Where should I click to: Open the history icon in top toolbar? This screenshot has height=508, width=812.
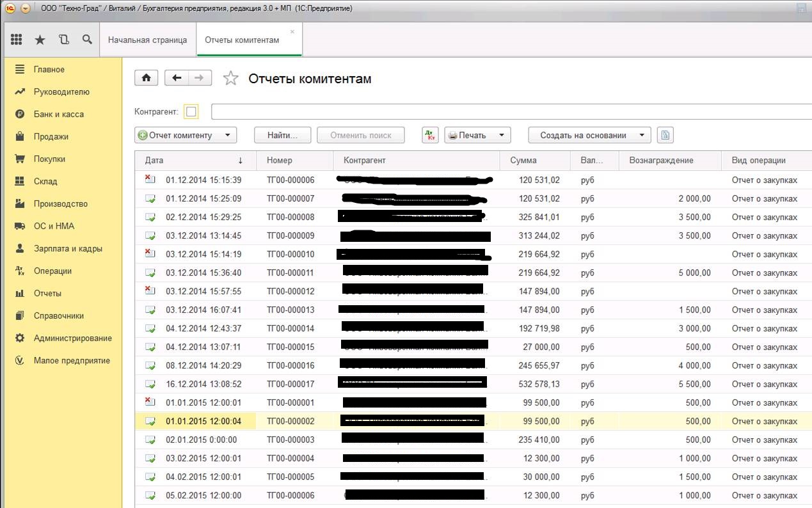coord(63,40)
